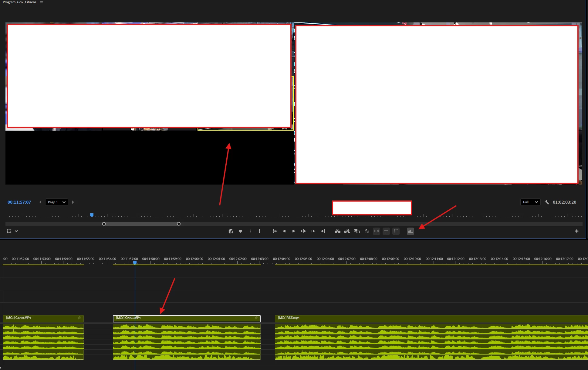The height and width of the screenshot is (370, 588).
Task: Click the current timecode 00:11:57:07
Action: click(x=19, y=202)
